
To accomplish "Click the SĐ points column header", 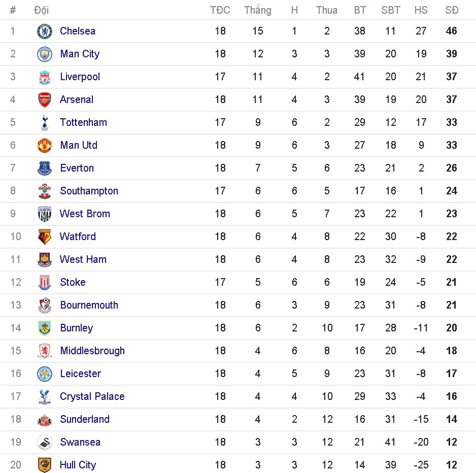I will (x=451, y=10).
